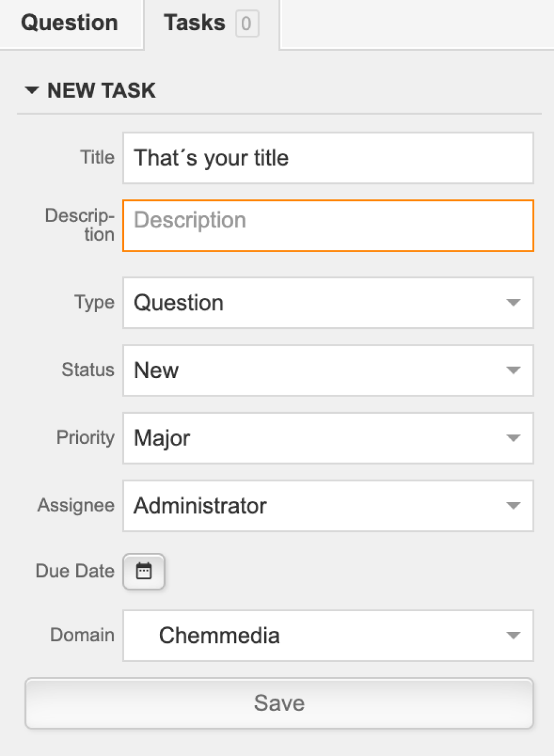Switch to the Question tab
This screenshot has width=554, height=756.
70,23
